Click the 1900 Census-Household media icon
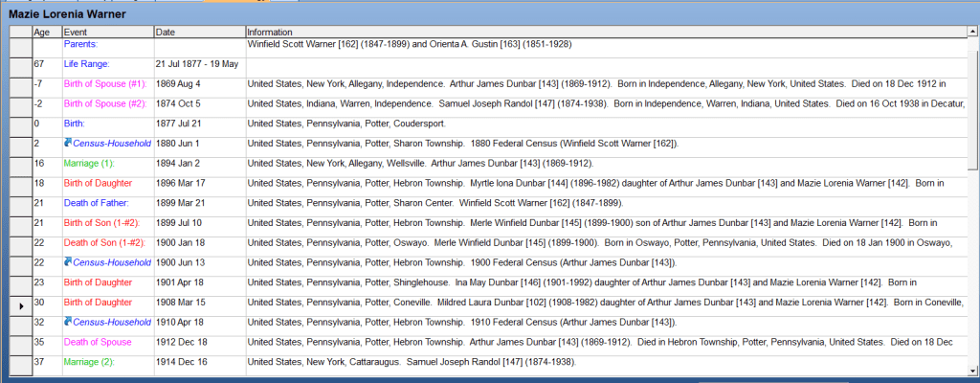The image size is (980, 383). (68, 262)
